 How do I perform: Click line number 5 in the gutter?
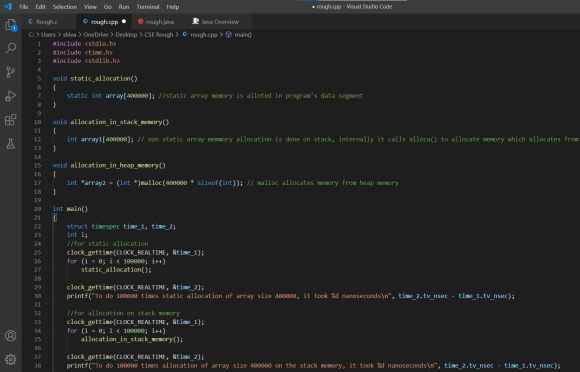tap(39, 78)
